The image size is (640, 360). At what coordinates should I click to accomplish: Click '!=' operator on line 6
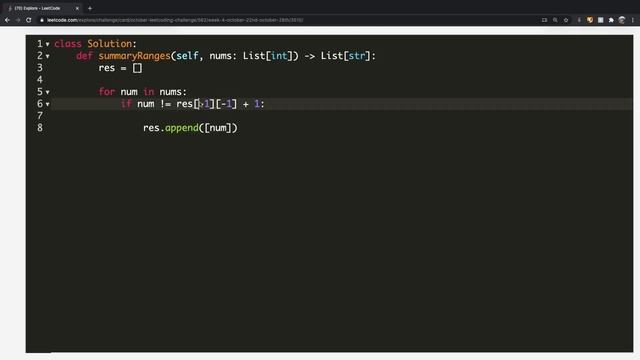pyautogui.click(x=165, y=104)
